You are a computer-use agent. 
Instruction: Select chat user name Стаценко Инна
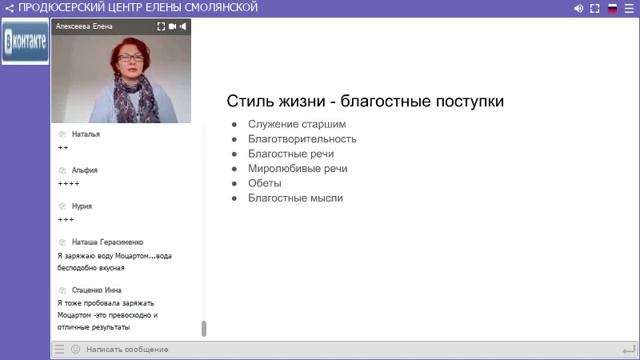coord(96,290)
